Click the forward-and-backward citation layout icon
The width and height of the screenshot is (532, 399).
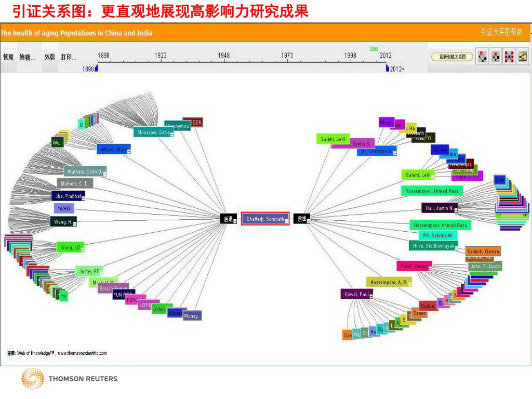point(482,57)
